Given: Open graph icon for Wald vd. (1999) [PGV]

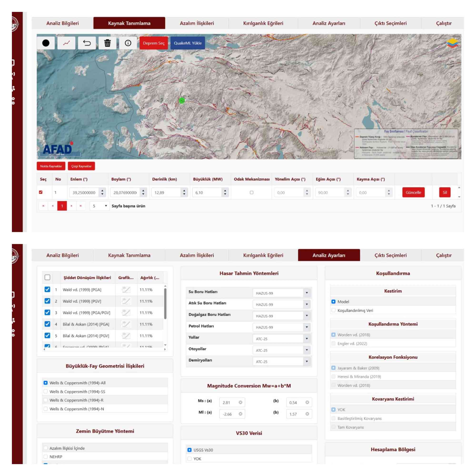Looking at the screenshot, I should [126, 301].
